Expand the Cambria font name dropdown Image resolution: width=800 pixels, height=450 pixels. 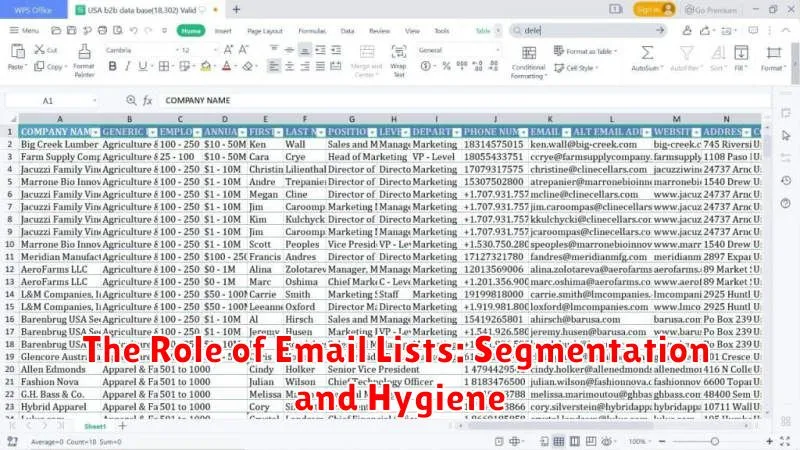pos(157,49)
